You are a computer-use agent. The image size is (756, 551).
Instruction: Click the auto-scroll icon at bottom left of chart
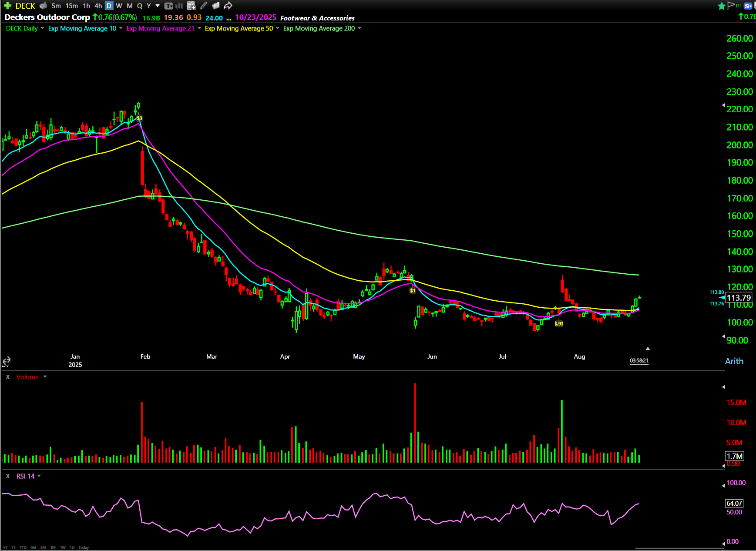(x=6, y=361)
